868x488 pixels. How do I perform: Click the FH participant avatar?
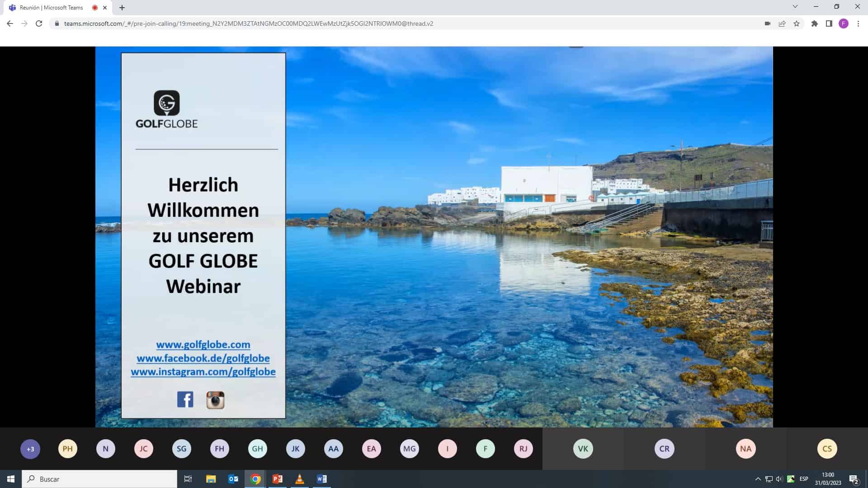219,449
